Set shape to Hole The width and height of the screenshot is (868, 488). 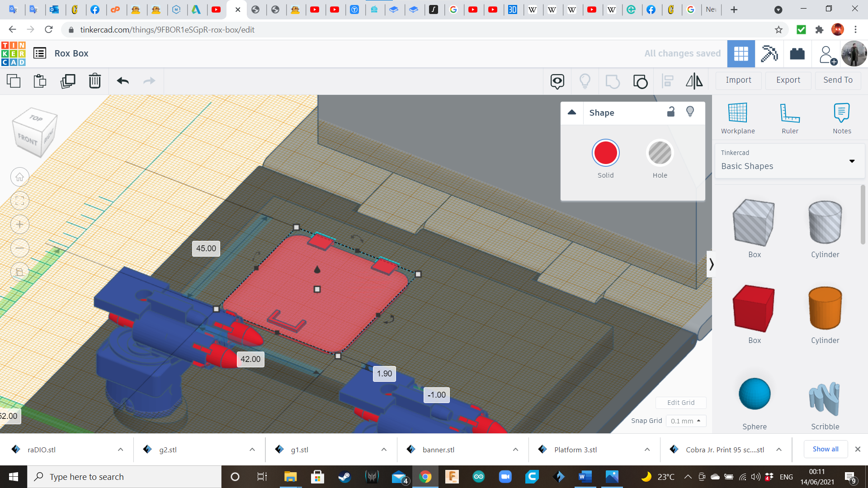(660, 153)
